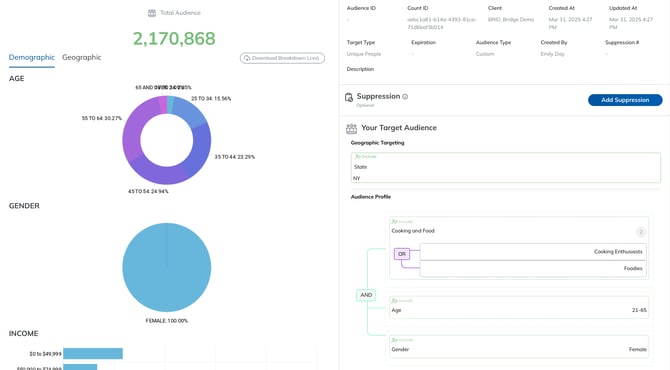The width and height of the screenshot is (670, 370).
Task: Click the $0 to $49,999 income bar
Action: tap(93, 353)
